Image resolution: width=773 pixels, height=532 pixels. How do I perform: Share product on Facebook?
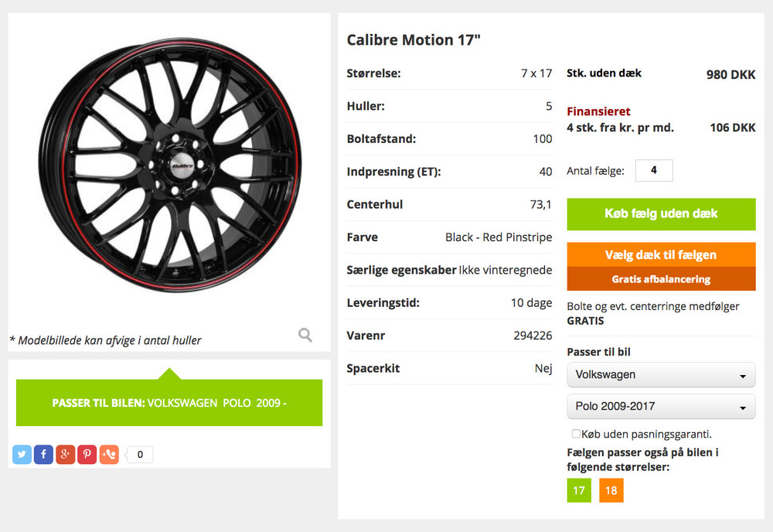coord(43,455)
